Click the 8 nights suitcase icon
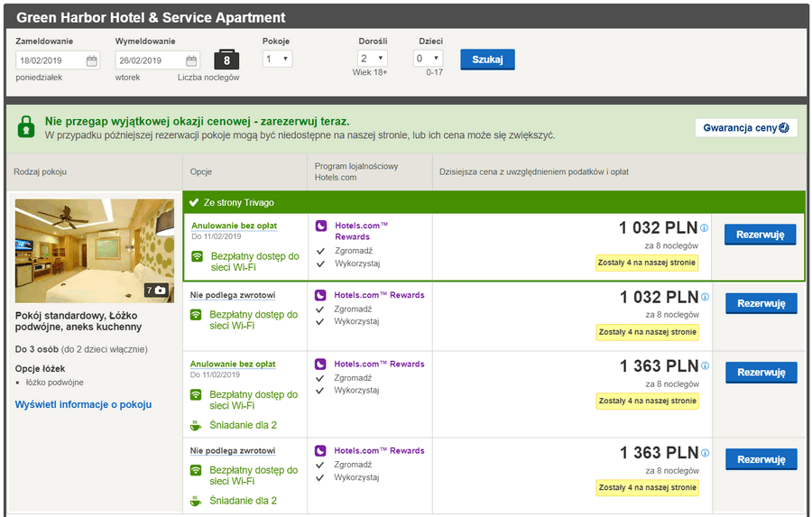 pyautogui.click(x=226, y=60)
